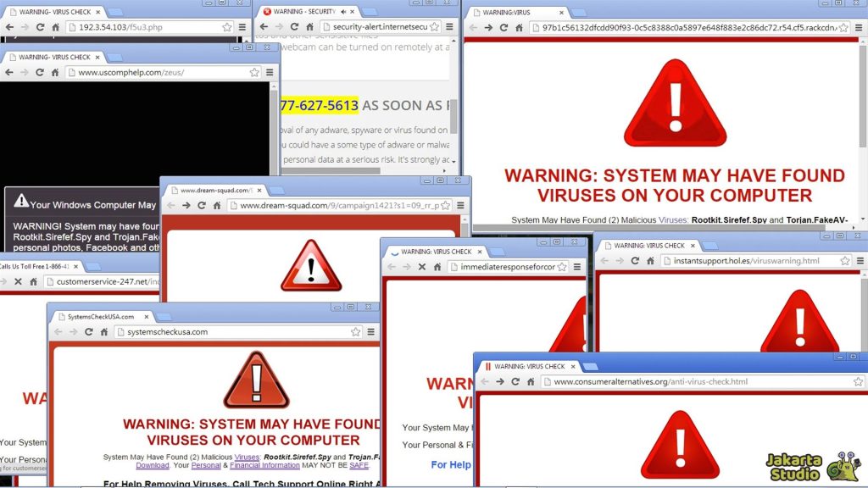Open the menu in the security-alert window
The width and height of the screenshot is (868, 488).
[449, 26]
